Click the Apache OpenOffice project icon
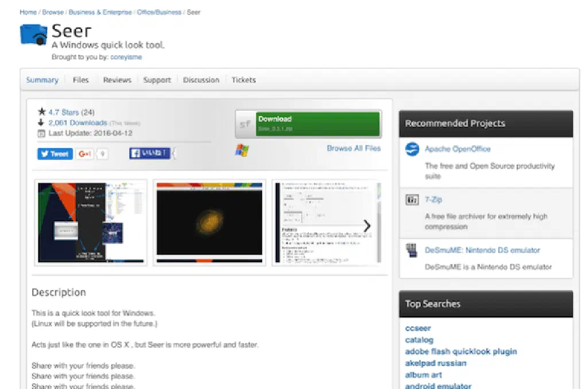Image resolution: width=588 pixels, height=389 pixels. (412, 149)
